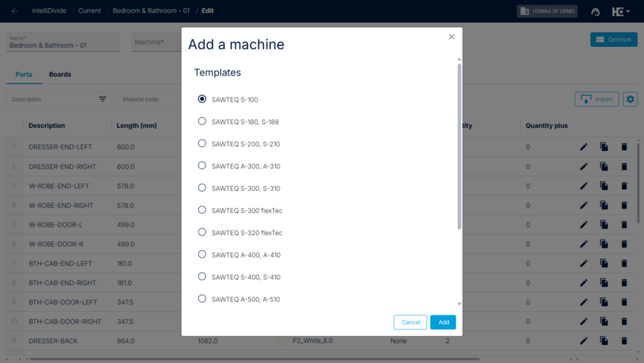
Task: Click the Material code filter field
Action: (x=149, y=100)
